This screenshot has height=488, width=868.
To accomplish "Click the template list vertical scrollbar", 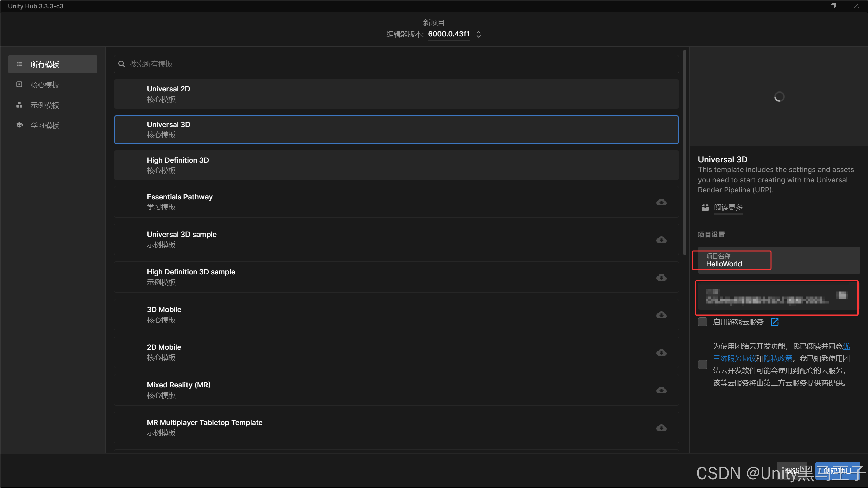I will click(x=685, y=152).
